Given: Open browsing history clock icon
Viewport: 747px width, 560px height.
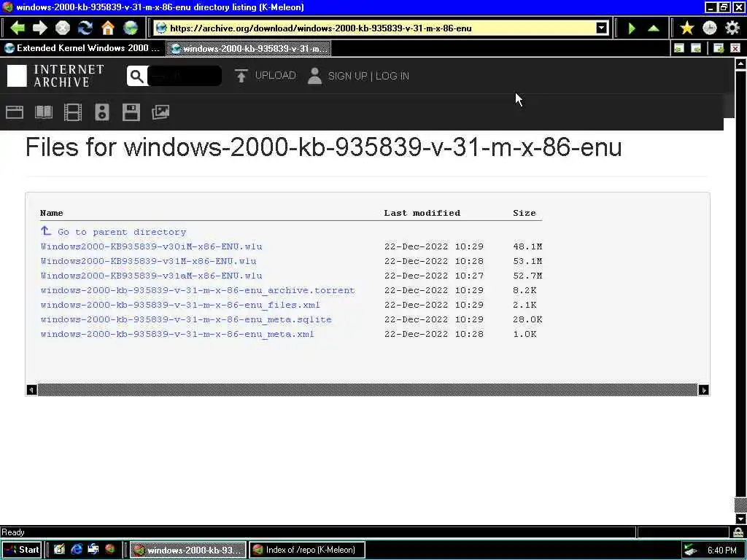Looking at the screenshot, I should tap(710, 28).
